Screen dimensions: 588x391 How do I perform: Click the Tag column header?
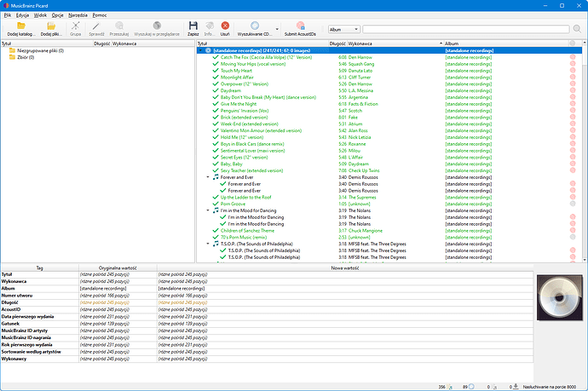pos(39,268)
